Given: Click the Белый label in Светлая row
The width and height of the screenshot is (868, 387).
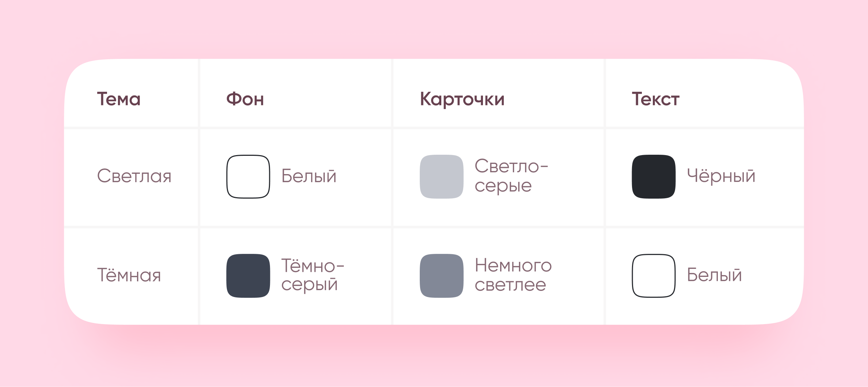Looking at the screenshot, I should point(309,176).
